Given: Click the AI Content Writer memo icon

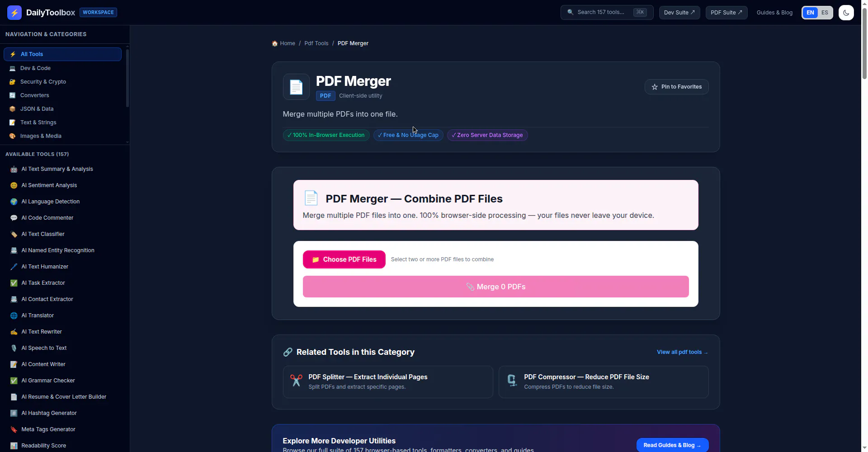Looking at the screenshot, I should (x=14, y=364).
